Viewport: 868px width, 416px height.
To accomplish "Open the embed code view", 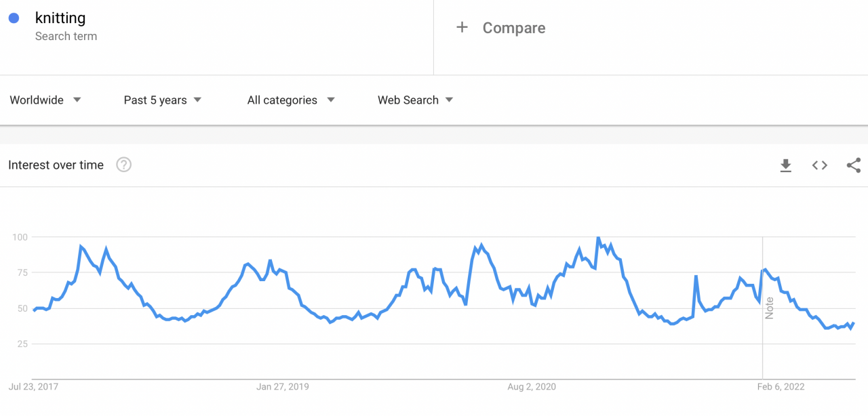I will tap(819, 165).
